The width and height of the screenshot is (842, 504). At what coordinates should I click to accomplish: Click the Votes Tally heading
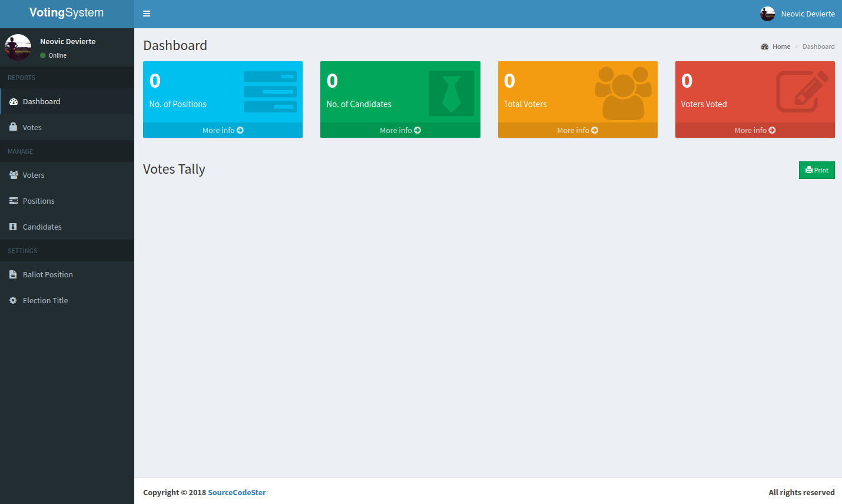(174, 169)
